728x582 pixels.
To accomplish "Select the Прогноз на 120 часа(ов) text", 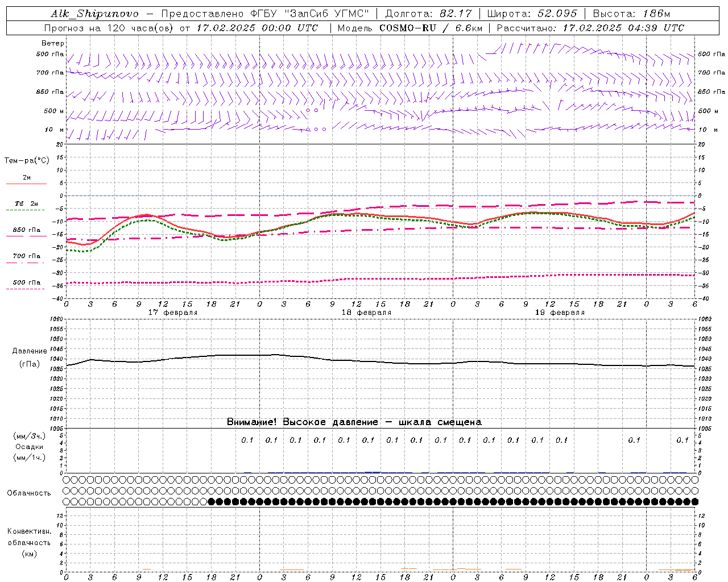I will (x=110, y=28).
